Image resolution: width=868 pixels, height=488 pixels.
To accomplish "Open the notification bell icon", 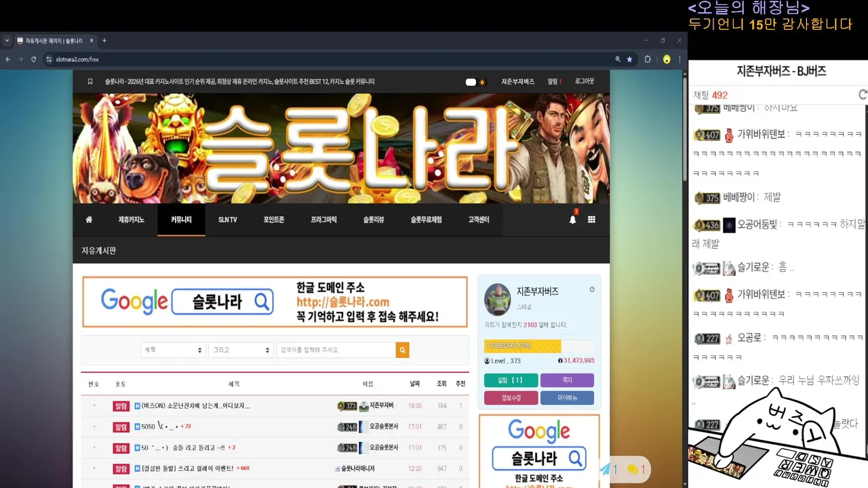I will pos(572,220).
